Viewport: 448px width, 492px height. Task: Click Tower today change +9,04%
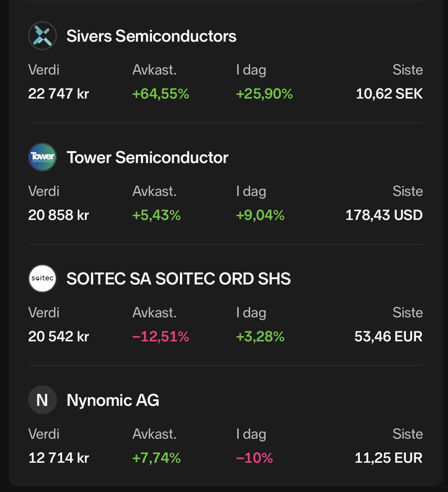260,215
